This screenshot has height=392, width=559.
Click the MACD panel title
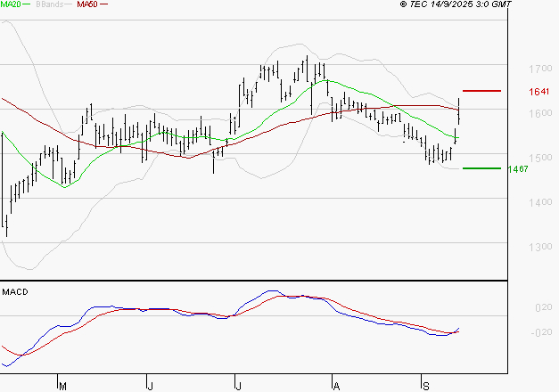[14, 291]
